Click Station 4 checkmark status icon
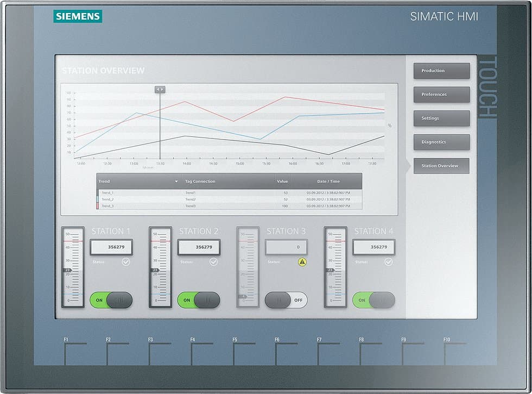The width and height of the screenshot is (532, 394). 389,262
